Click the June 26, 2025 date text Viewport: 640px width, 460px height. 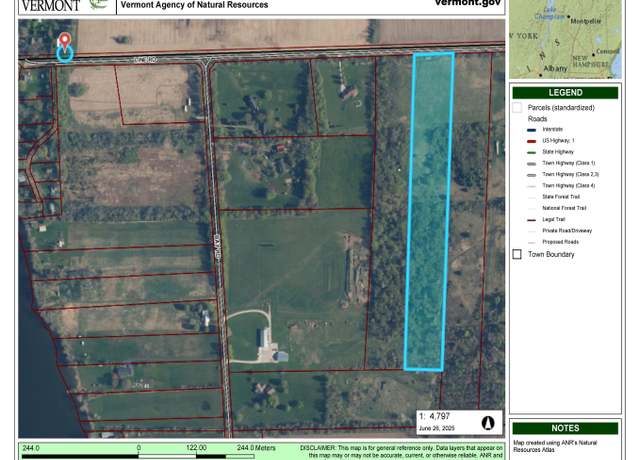click(436, 428)
